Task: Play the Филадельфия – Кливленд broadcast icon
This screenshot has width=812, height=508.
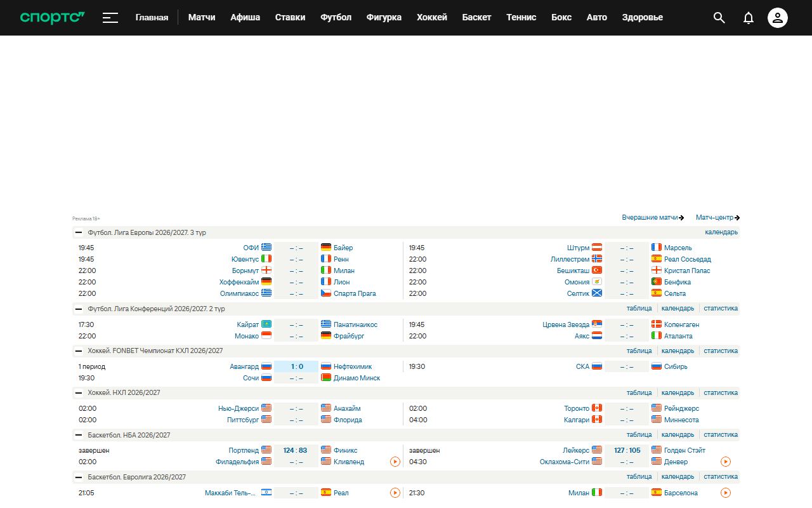Action: click(395, 462)
